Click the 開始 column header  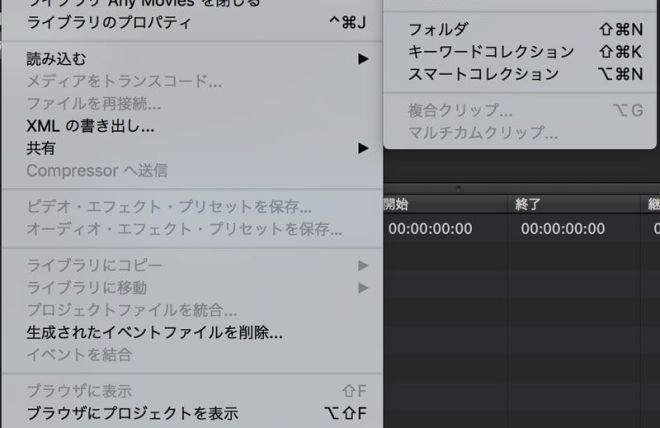tap(396, 204)
